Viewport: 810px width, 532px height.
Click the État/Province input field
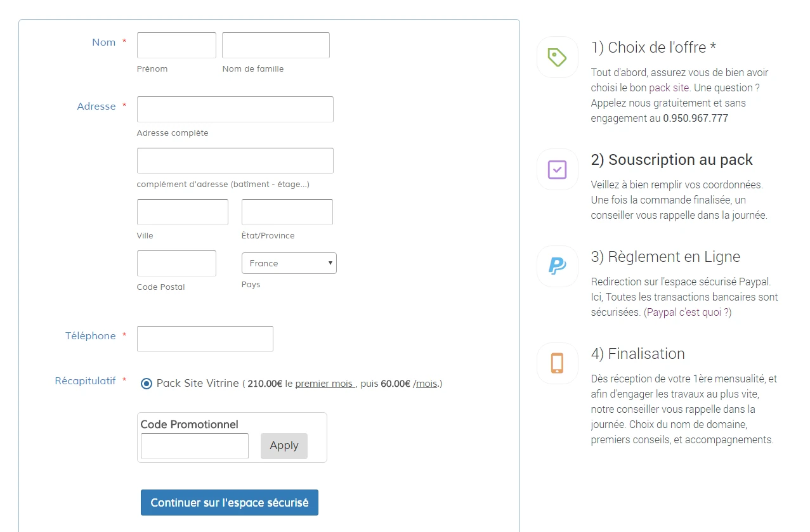pos(287,212)
